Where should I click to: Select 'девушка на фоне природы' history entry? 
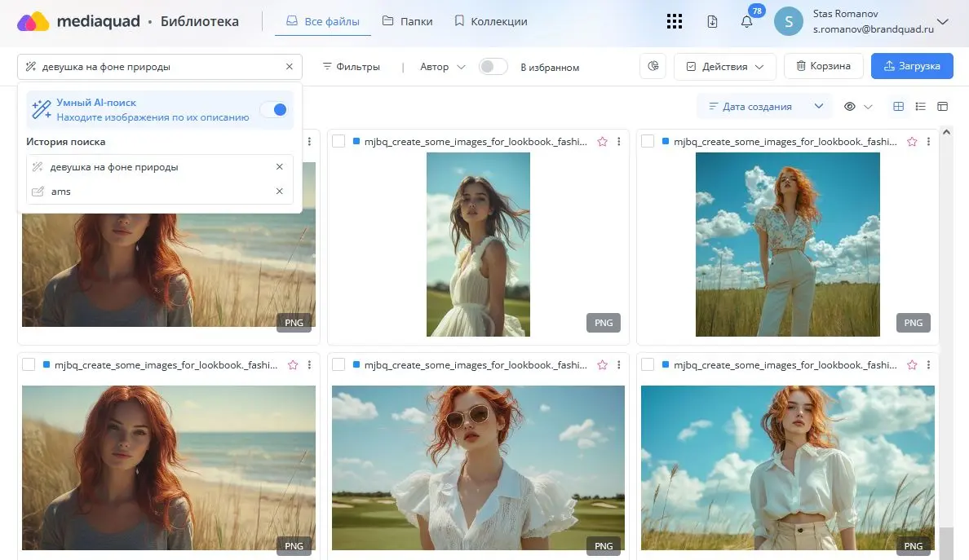[114, 167]
